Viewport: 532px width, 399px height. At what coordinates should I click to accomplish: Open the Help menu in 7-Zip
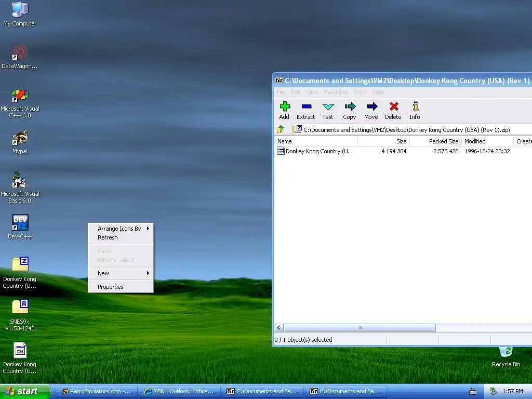point(379,92)
